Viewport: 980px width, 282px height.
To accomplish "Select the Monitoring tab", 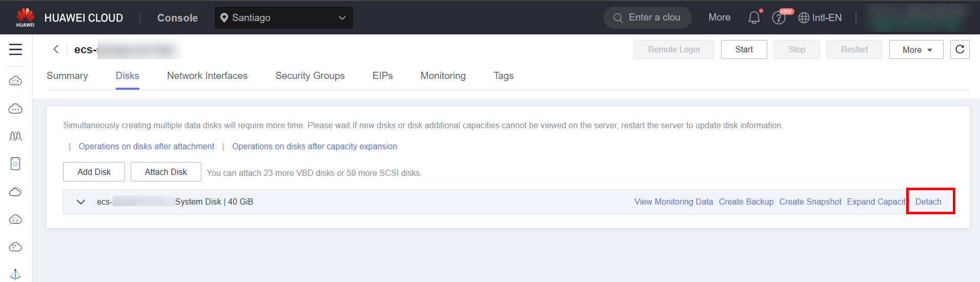I will click(443, 76).
